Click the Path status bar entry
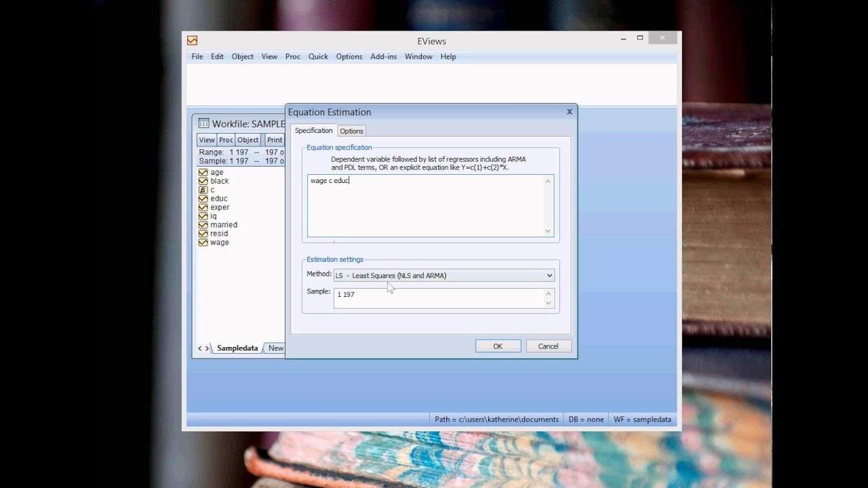This screenshot has height=488, width=868. coord(496,420)
